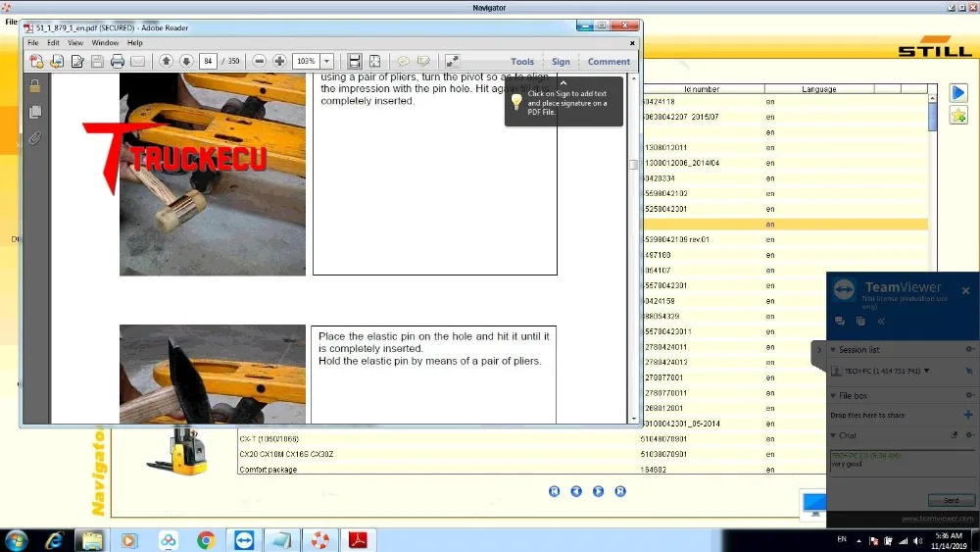Open Adobe Reader File menu

[x=33, y=42]
